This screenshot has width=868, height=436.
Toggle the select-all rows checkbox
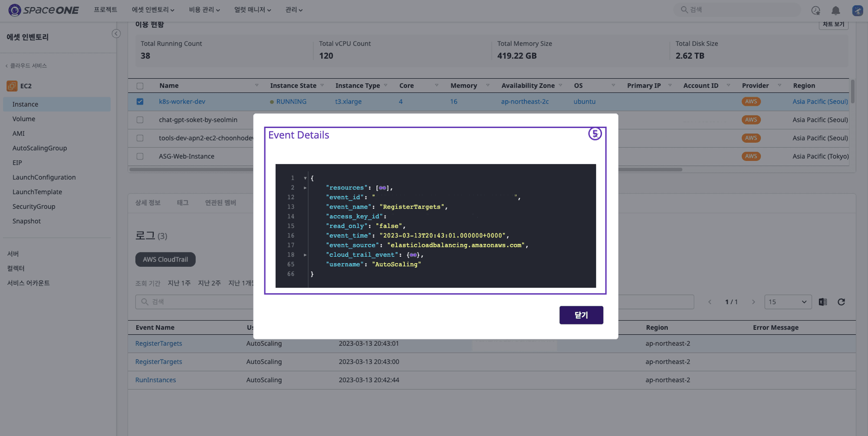140,86
